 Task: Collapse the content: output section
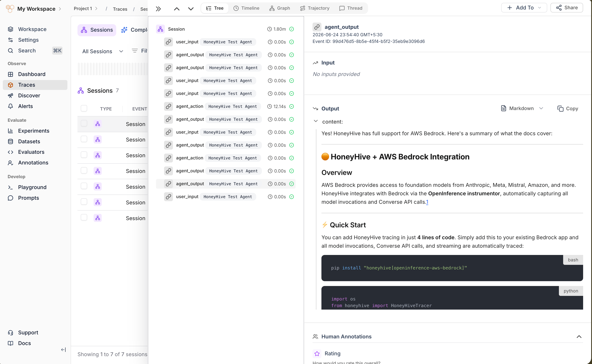tap(316, 121)
